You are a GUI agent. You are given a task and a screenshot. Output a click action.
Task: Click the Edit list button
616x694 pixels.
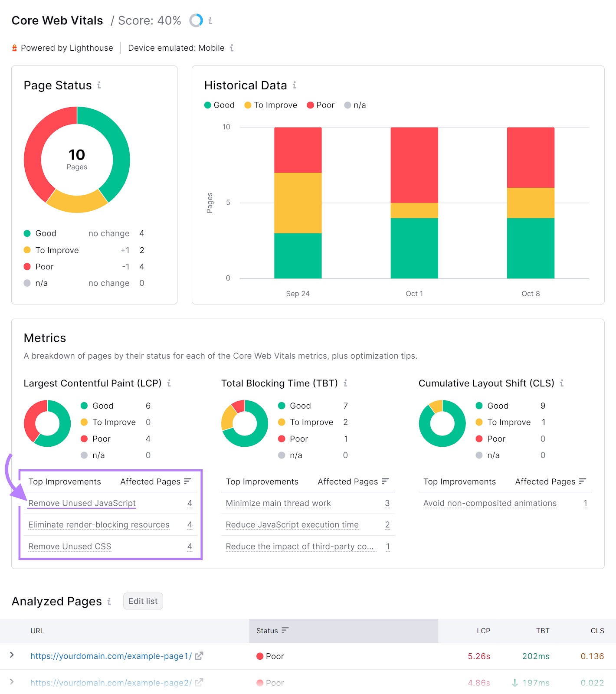[143, 601]
